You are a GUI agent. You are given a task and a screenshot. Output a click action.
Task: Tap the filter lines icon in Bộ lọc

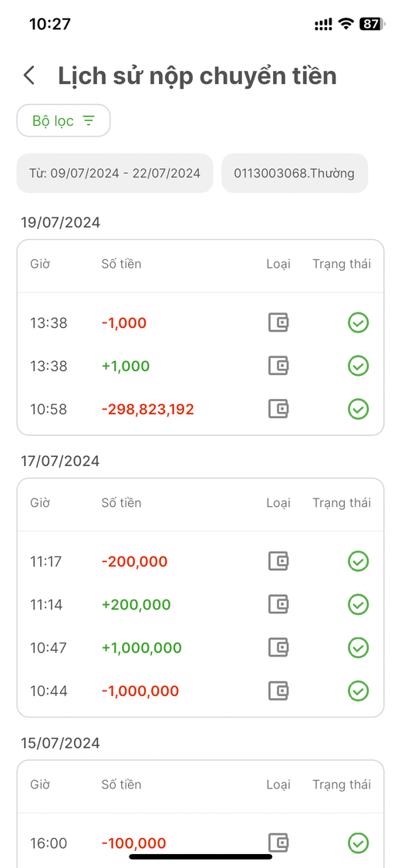pos(89,120)
